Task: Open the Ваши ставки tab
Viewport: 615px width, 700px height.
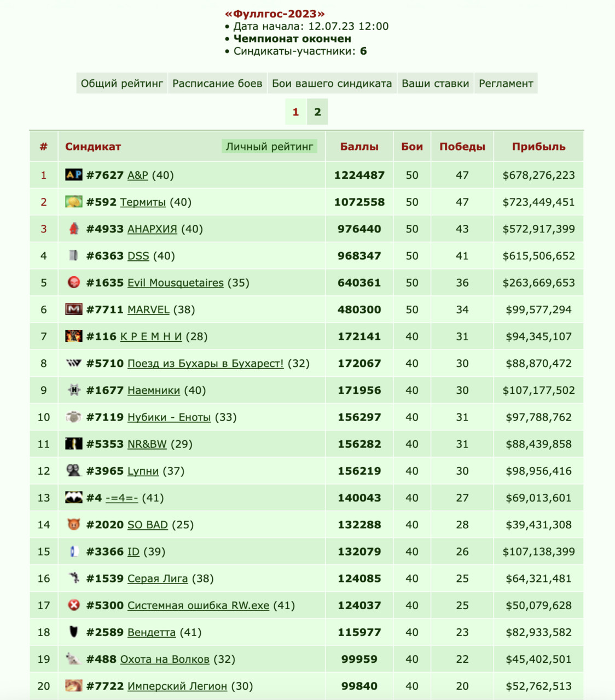Action: [x=435, y=83]
